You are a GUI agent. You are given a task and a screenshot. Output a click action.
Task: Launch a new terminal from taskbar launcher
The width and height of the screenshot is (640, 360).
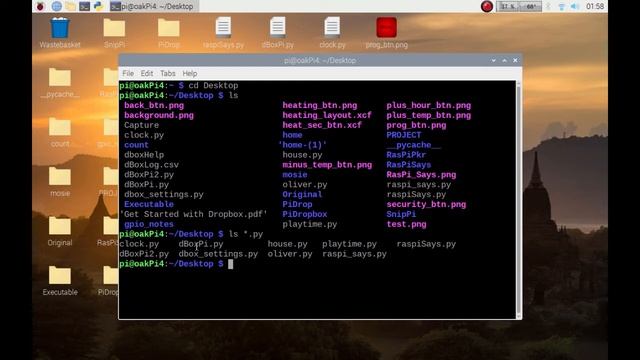[84, 6]
